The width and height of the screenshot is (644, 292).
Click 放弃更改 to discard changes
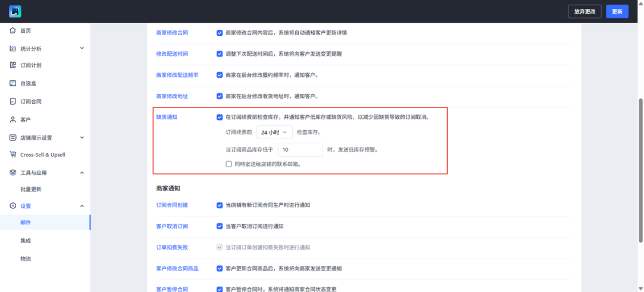pos(584,11)
